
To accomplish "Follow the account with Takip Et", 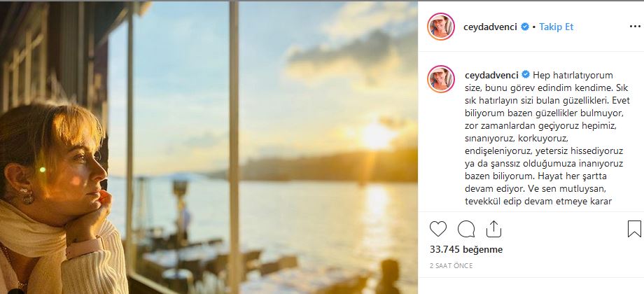I will point(556,27).
